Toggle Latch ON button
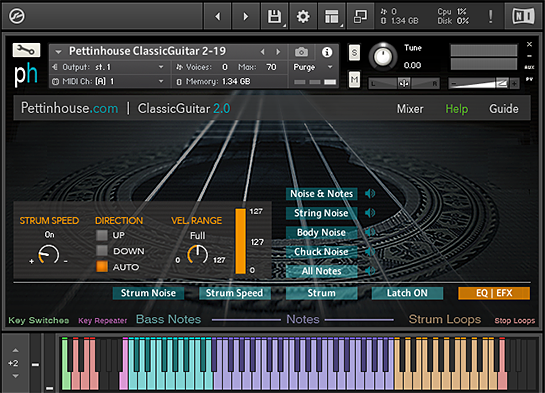The image size is (545, 393). tap(407, 293)
